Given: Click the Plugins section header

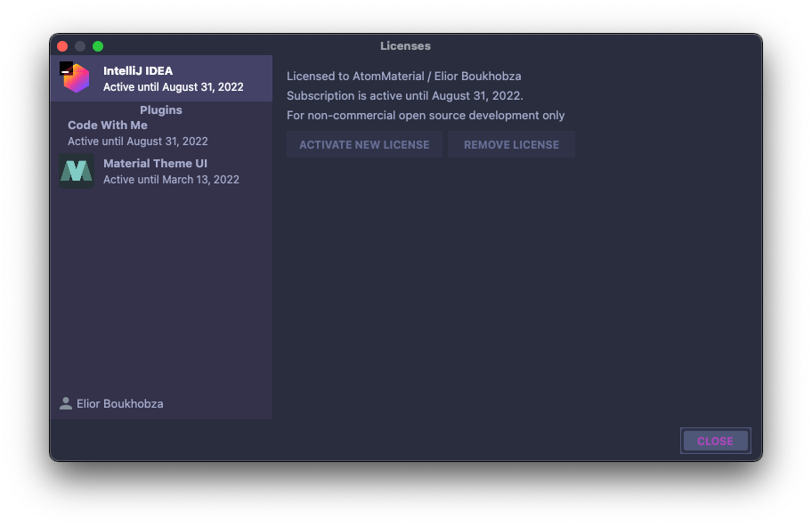Looking at the screenshot, I should (x=161, y=109).
